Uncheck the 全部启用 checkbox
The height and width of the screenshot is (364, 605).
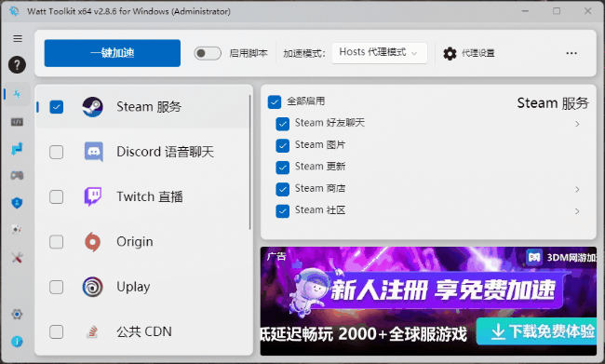pos(275,101)
